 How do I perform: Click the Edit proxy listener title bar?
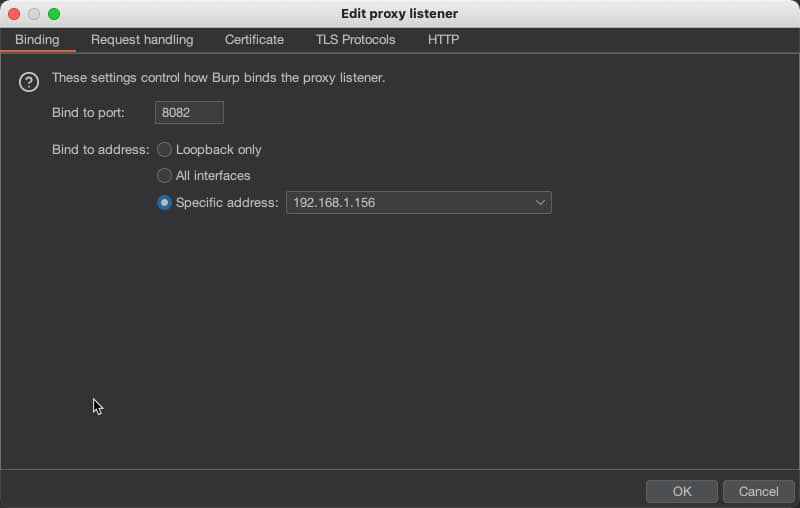pyautogui.click(x=400, y=14)
